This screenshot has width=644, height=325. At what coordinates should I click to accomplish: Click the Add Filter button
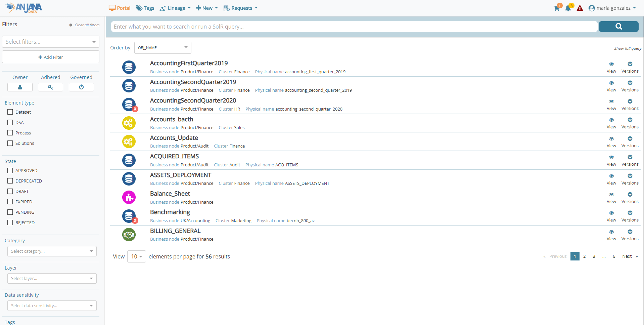51,57
